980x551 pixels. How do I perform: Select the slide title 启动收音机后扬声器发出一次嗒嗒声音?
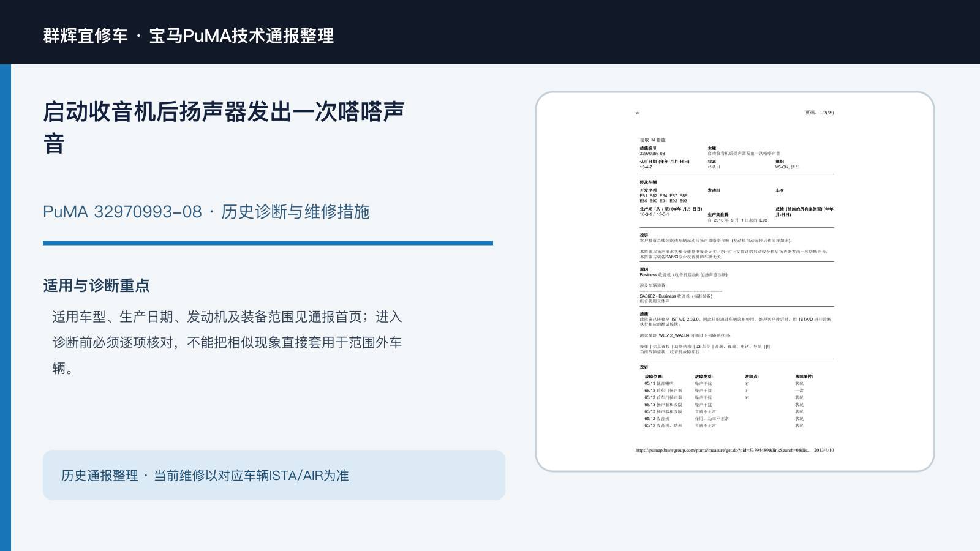224,128
